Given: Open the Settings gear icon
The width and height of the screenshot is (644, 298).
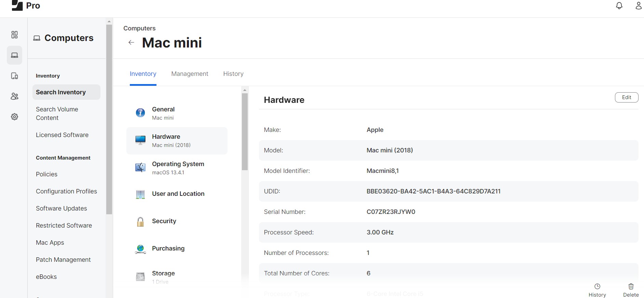Looking at the screenshot, I should tap(14, 117).
